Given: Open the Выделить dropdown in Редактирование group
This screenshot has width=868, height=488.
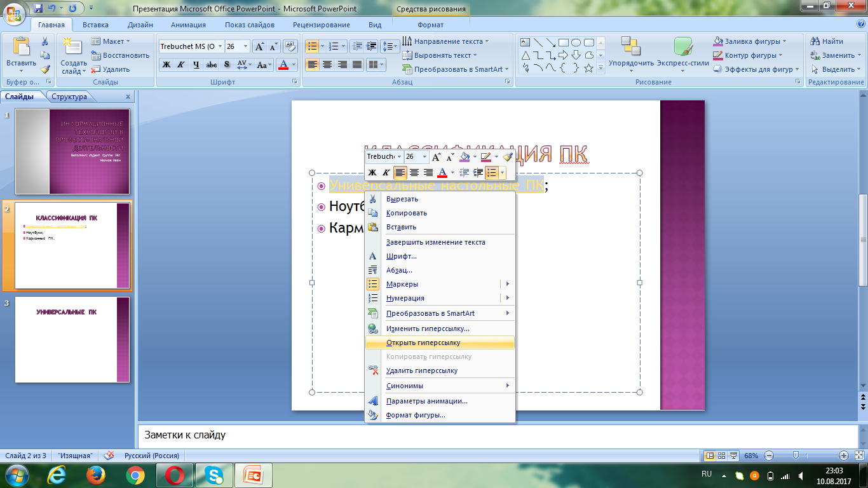Looking at the screenshot, I should click(836, 69).
